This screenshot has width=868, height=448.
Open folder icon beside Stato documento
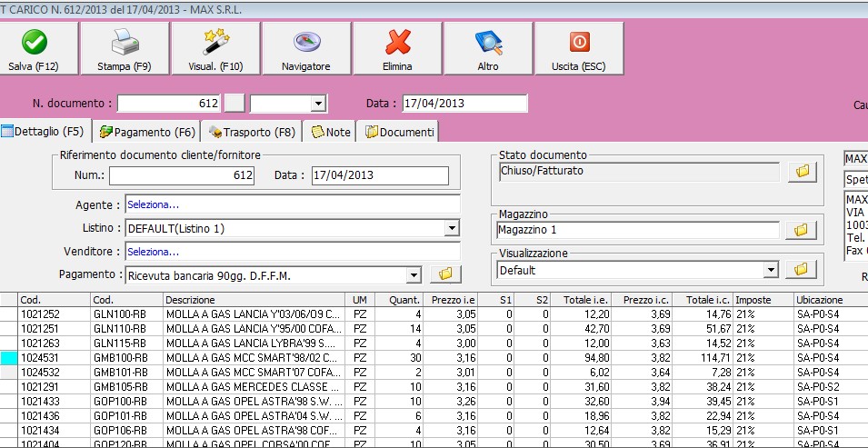tap(803, 172)
